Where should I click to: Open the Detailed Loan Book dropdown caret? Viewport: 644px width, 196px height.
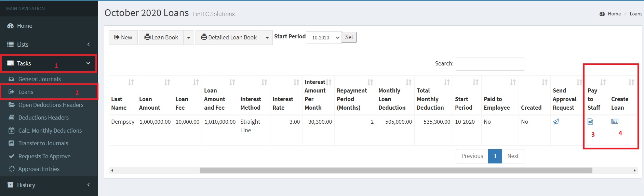[267, 37]
